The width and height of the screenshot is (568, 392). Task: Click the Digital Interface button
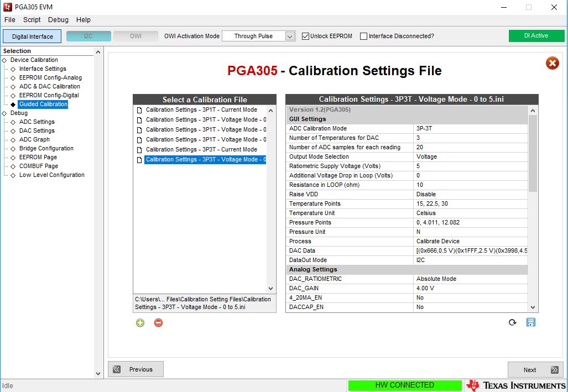click(32, 36)
